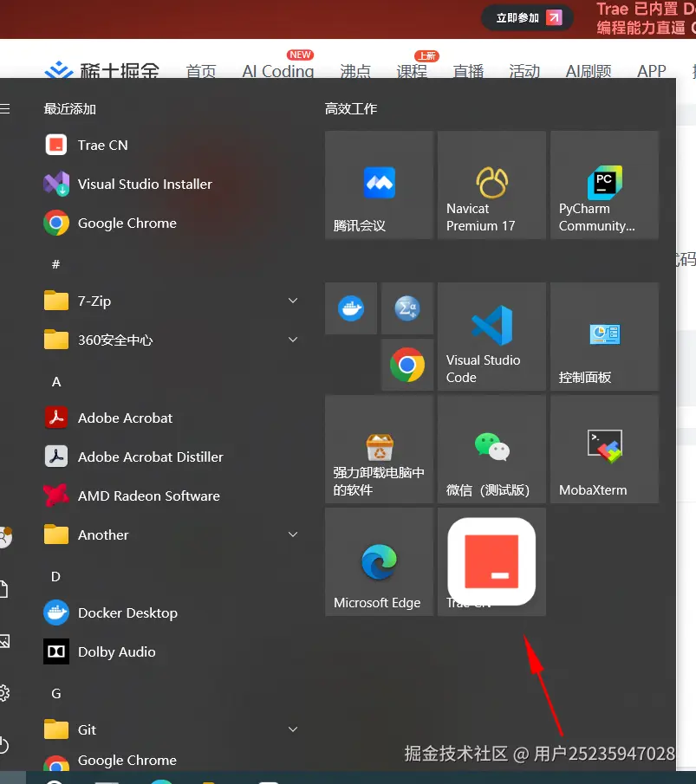Launch Adobe Acrobat Distiller from app list
The image size is (696, 784).
(150, 457)
